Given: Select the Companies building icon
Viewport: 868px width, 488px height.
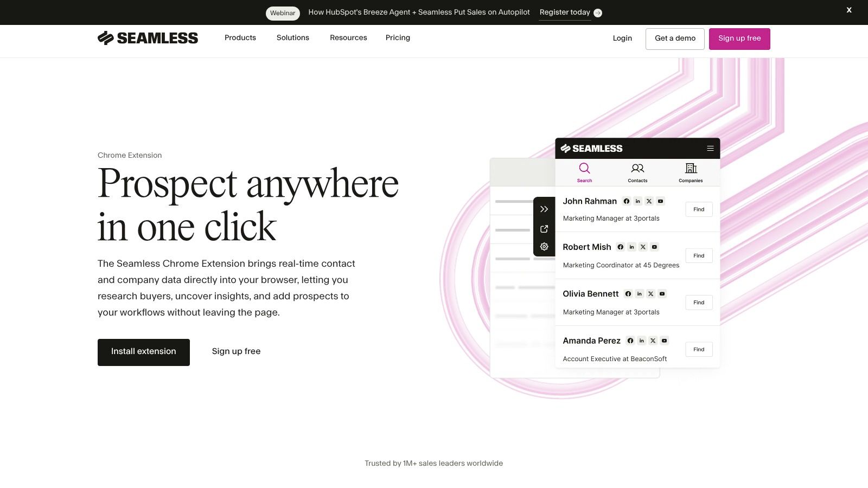Looking at the screenshot, I should click(691, 168).
